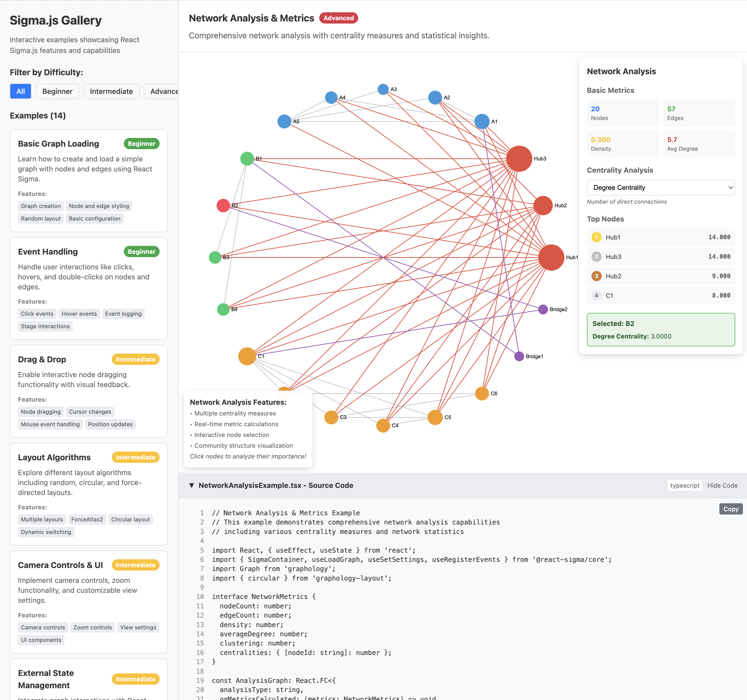
Task: Select the All difficulty filter
Action: point(20,91)
